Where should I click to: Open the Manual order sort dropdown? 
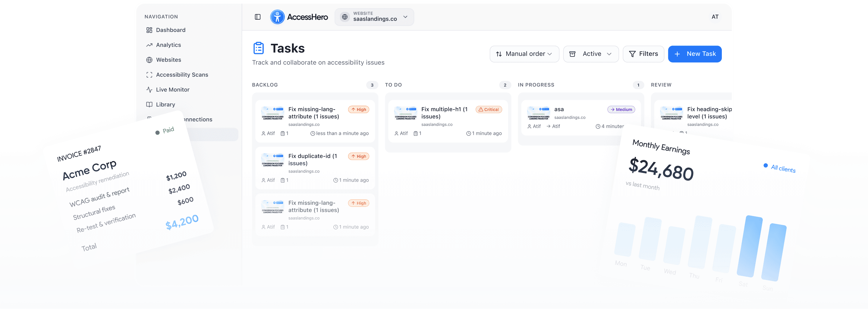tap(524, 54)
